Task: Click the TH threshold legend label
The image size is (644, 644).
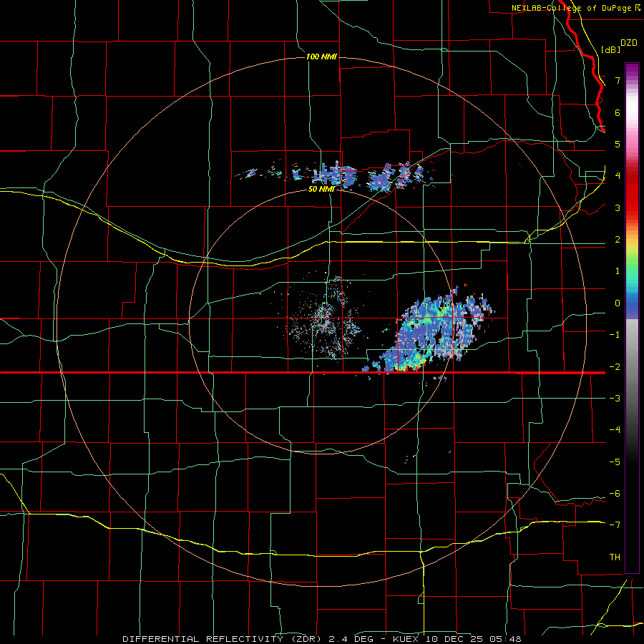Action: pos(615,557)
